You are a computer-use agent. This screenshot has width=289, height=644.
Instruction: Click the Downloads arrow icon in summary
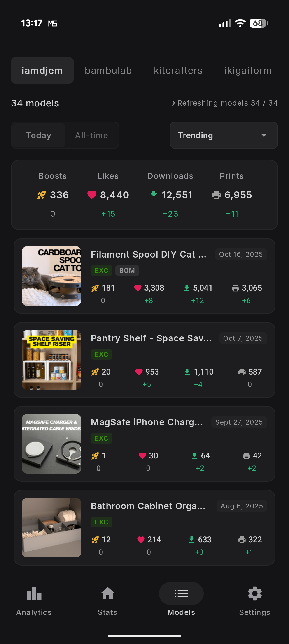(x=154, y=195)
